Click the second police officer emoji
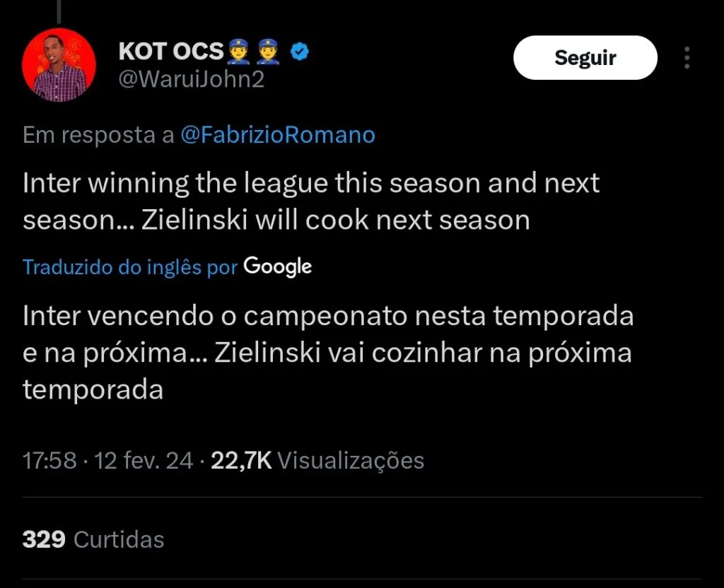The height and width of the screenshot is (588, 724). pyautogui.click(x=269, y=52)
